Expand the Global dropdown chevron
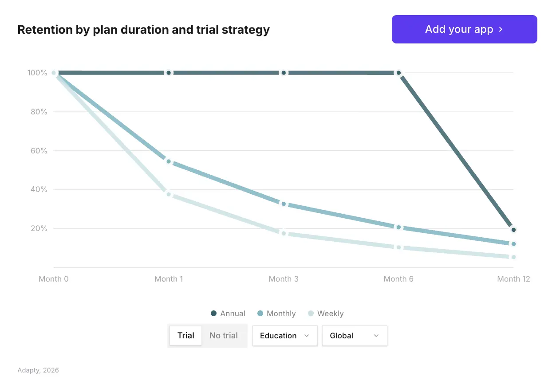The height and width of the screenshot is (392, 552). [x=376, y=336]
